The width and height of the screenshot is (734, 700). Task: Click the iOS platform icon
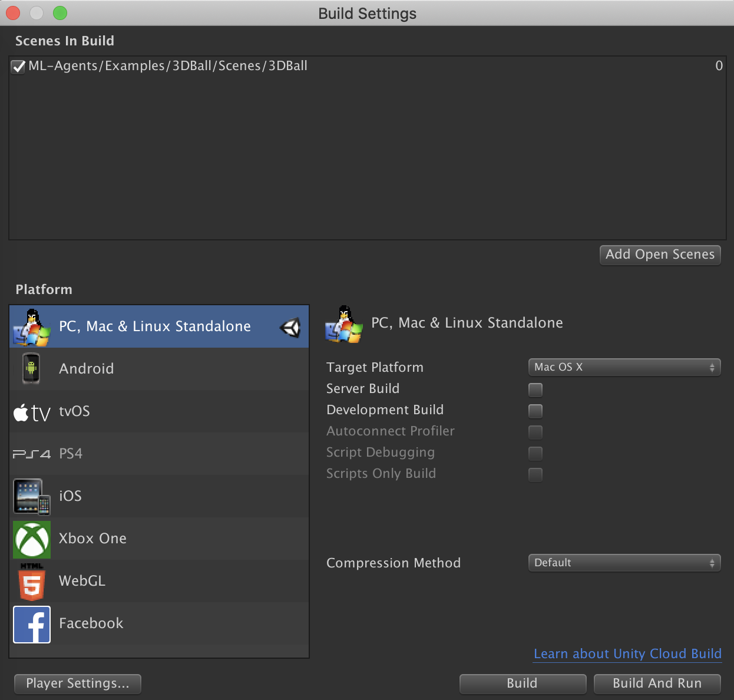click(31, 496)
